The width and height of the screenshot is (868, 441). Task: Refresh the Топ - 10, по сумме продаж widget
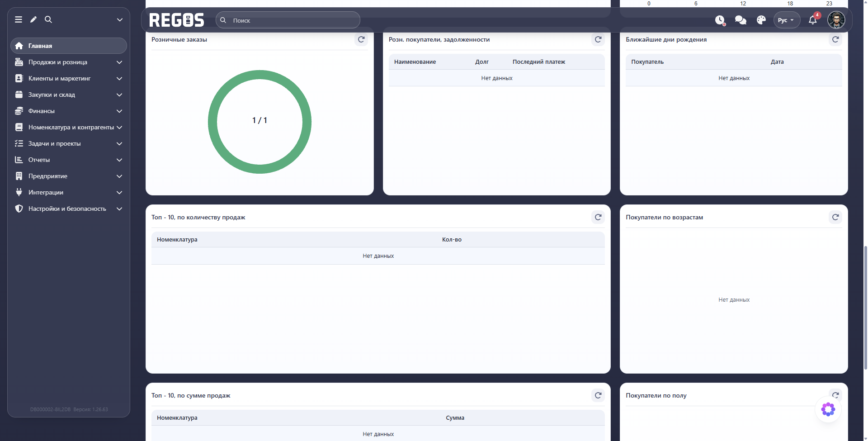click(598, 395)
